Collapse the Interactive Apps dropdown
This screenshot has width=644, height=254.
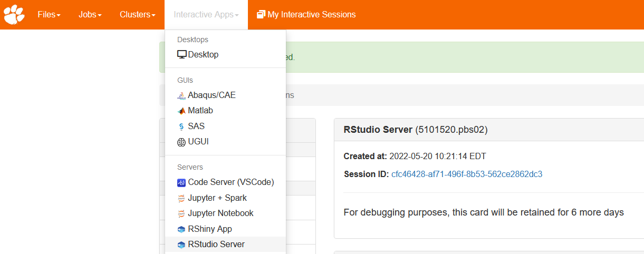(x=206, y=15)
